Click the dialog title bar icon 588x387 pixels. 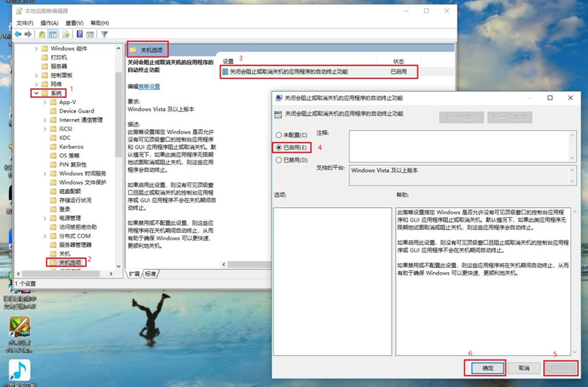pyautogui.click(x=279, y=98)
